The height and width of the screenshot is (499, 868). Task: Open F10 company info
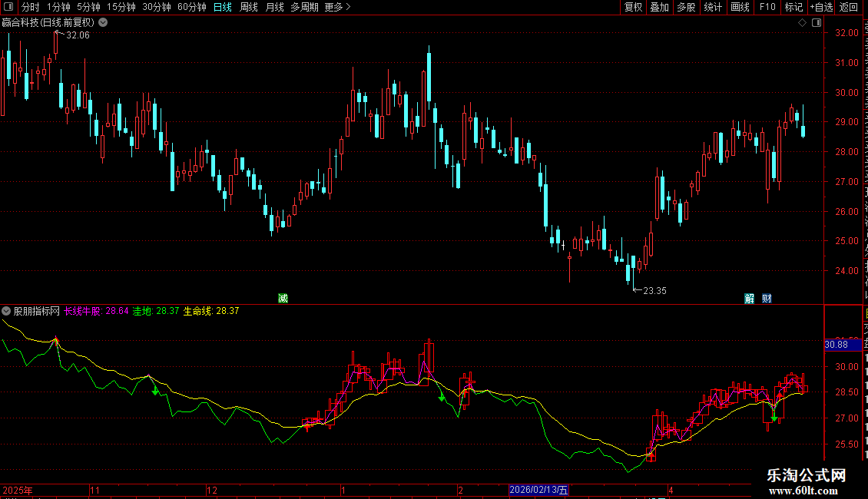[767, 7]
